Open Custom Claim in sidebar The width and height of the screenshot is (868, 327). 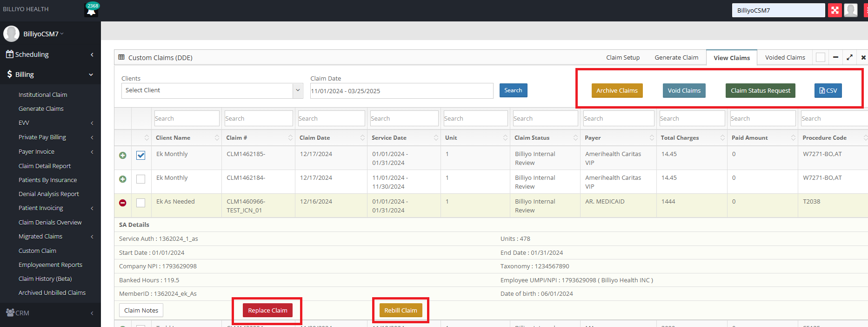coord(37,251)
